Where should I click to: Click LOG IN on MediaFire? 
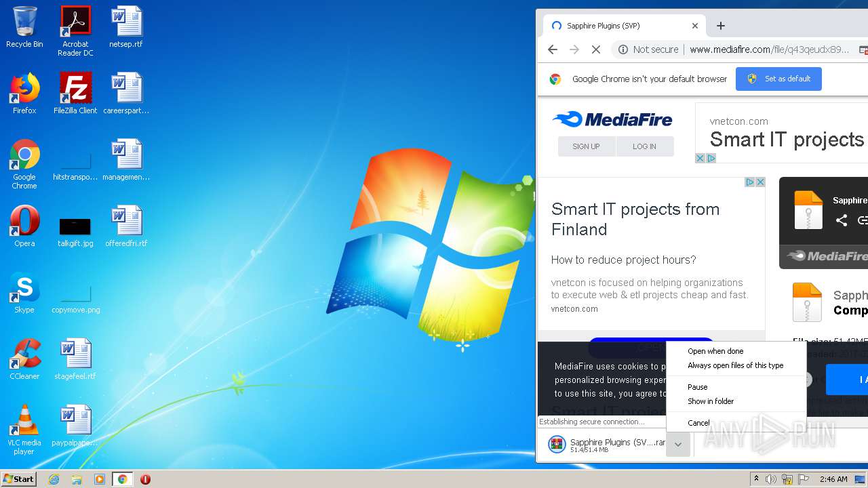pos(644,146)
